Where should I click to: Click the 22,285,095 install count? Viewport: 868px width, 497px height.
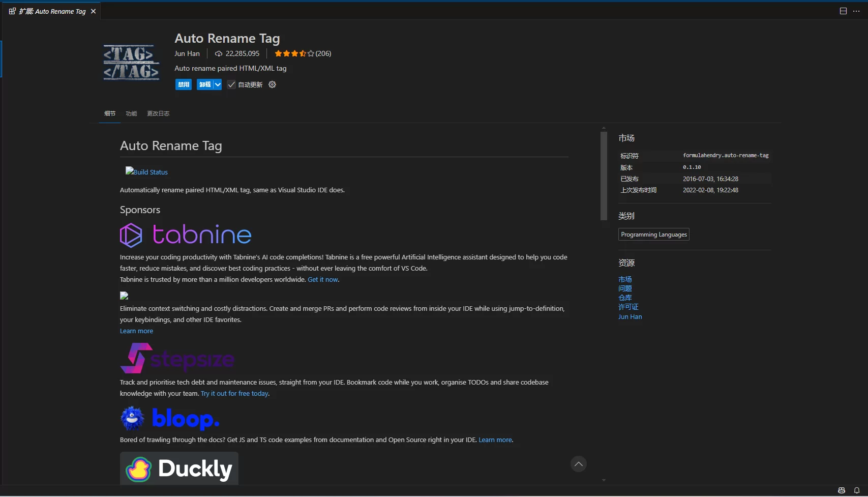pos(243,53)
